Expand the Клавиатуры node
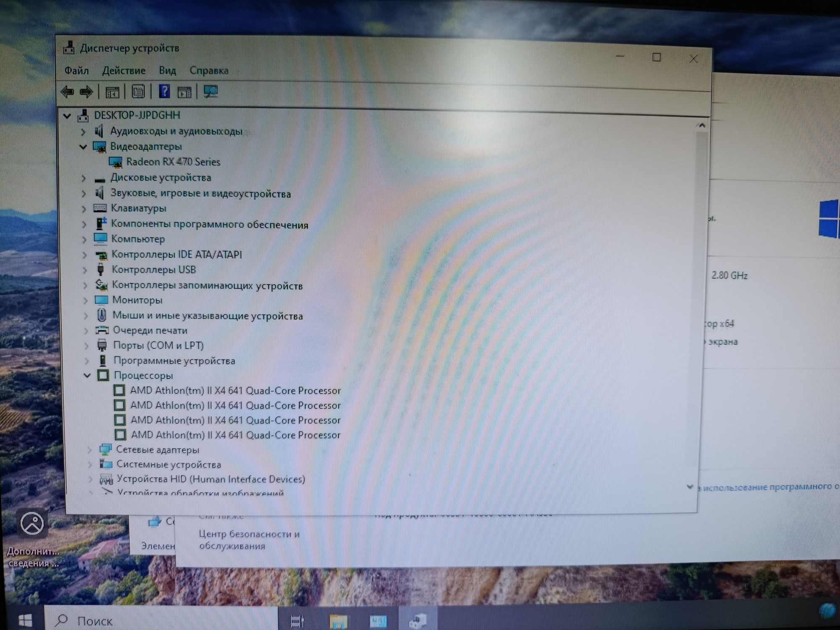The height and width of the screenshot is (630, 840). coord(84,209)
